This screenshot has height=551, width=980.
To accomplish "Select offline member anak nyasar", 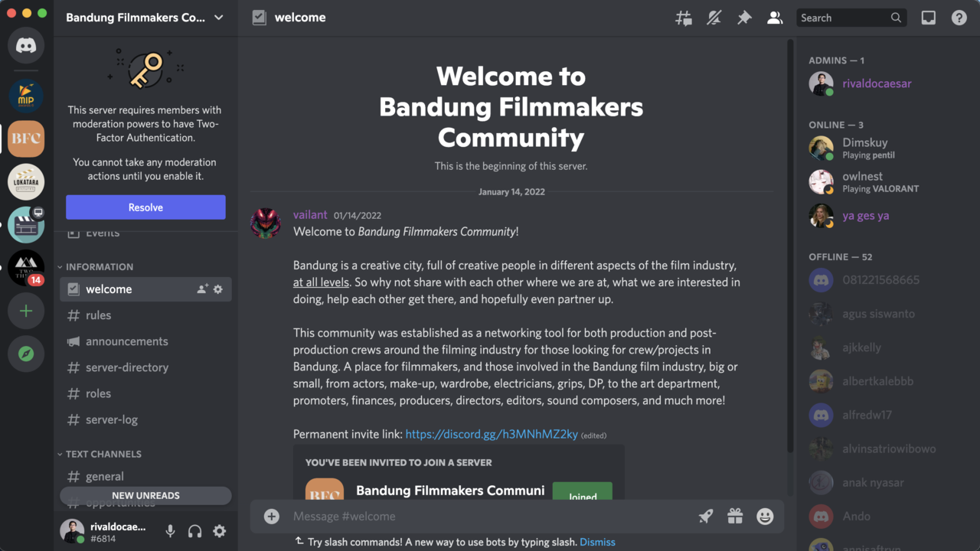I will point(886,482).
